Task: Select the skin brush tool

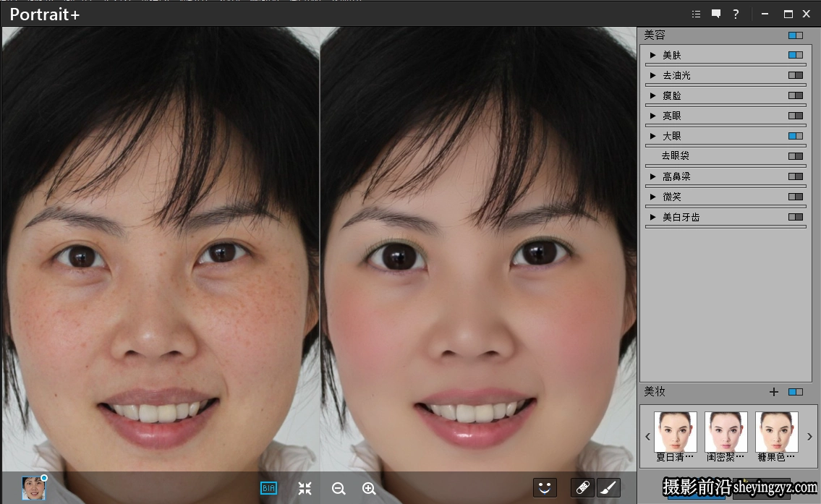Action: [x=608, y=488]
